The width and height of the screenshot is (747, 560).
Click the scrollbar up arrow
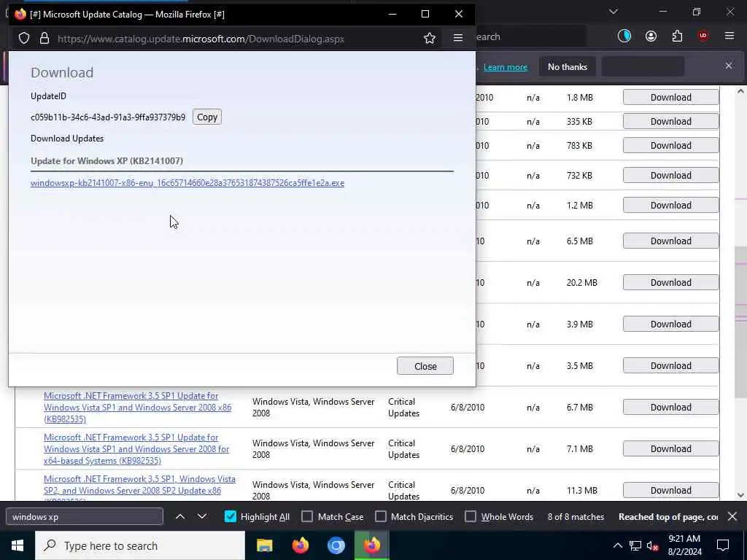(740, 91)
